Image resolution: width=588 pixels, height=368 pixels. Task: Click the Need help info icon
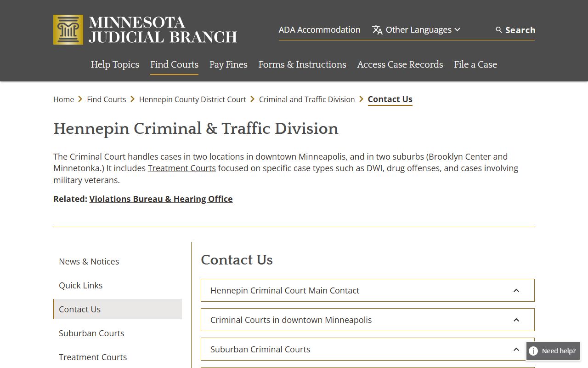coord(533,351)
